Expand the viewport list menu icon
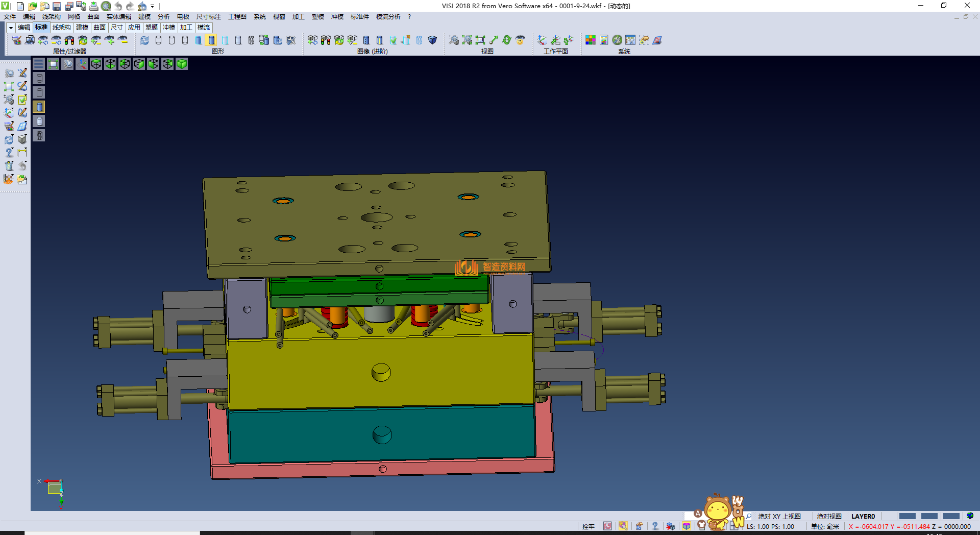The height and width of the screenshot is (535, 980). [x=39, y=64]
